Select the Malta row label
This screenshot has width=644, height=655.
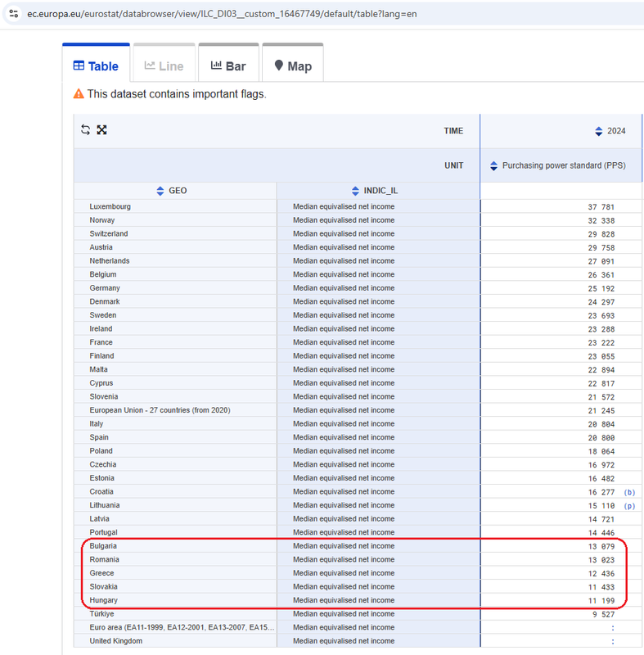pos(98,369)
